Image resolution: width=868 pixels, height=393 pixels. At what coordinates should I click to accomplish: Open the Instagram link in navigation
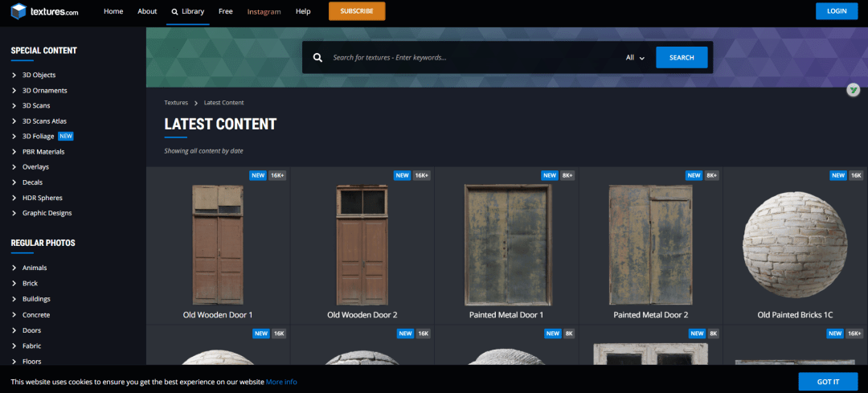(264, 11)
